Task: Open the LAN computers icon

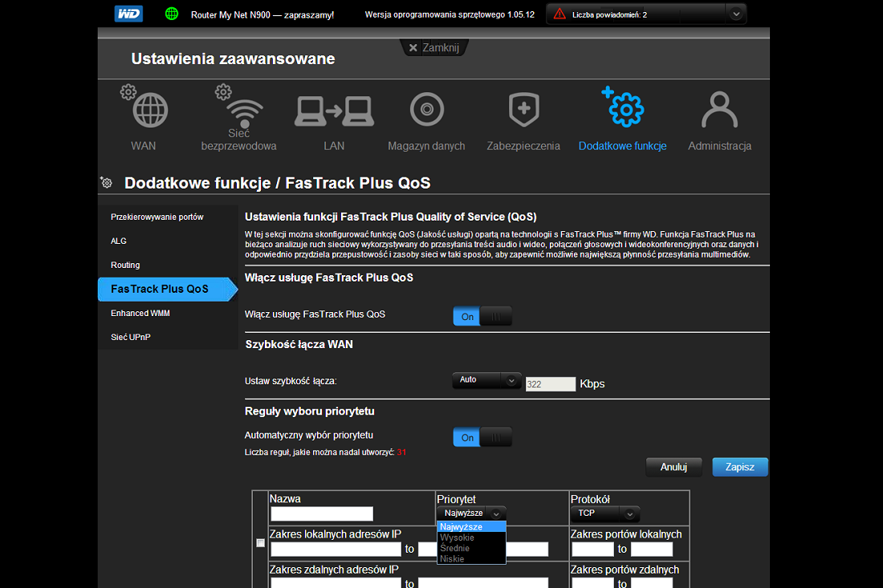Action: click(334, 111)
